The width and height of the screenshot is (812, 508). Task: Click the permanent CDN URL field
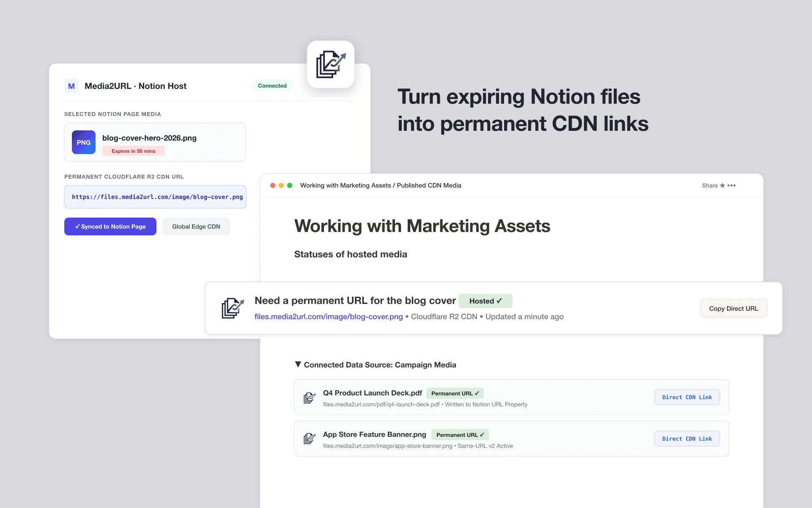tap(155, 197)
